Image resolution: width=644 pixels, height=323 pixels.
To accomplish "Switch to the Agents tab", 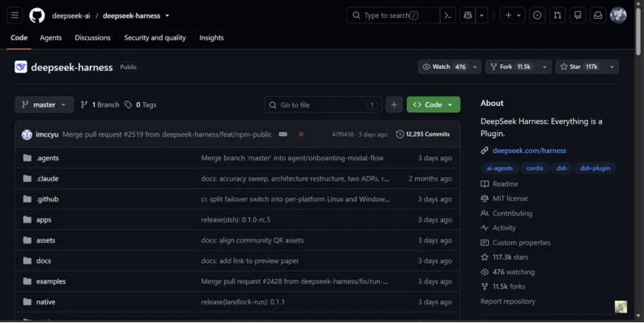I will pyautogui.click(x=51, y=38).
